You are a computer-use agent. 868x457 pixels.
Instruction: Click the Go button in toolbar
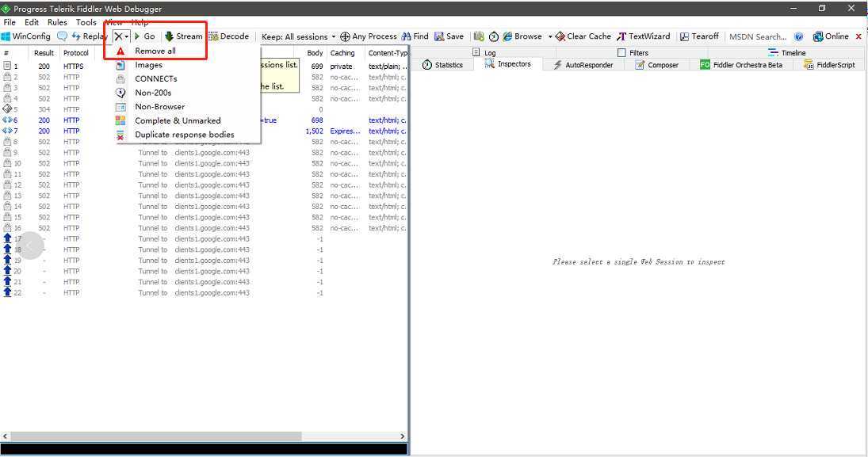(145, 36)
